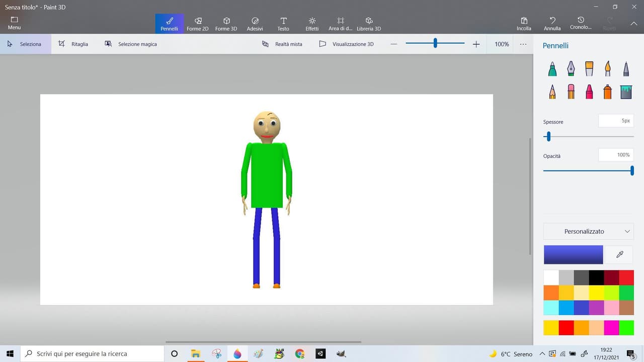This screenshot has height=362, width=644.
Task: Open the Area di disegno tab
Action: 341,24
